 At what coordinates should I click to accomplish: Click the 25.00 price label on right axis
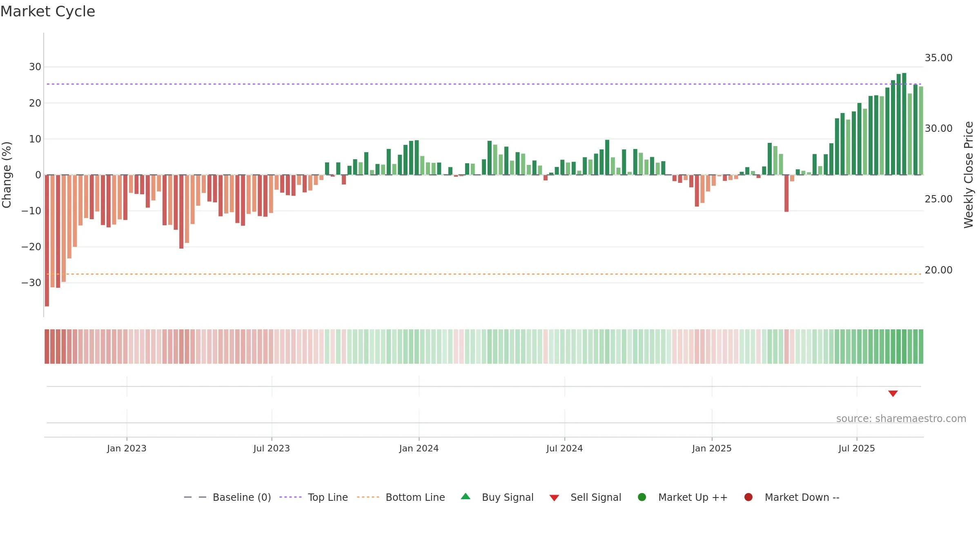[938, 199]
